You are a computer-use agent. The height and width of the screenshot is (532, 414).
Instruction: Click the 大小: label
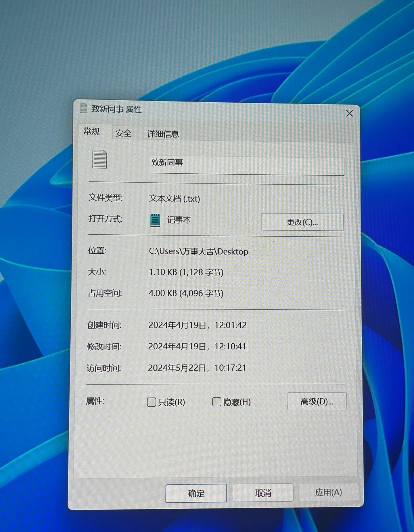[x=97, y=272]
